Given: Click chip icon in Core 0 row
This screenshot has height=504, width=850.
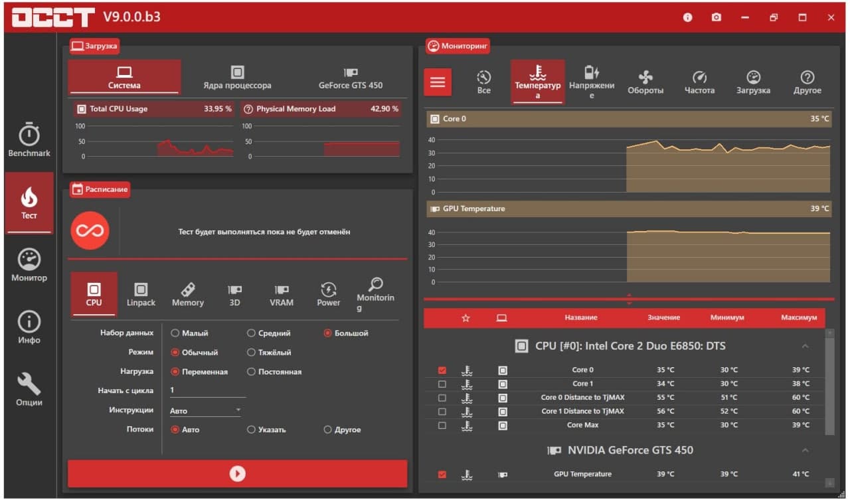Looking at the screenshot, I should [x=503, y=370].
